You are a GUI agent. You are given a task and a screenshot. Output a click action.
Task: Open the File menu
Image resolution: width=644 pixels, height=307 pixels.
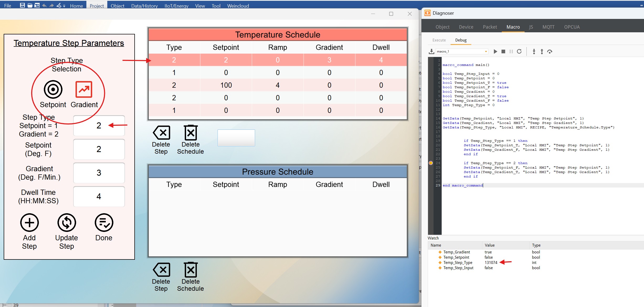[x=8, y=6]
